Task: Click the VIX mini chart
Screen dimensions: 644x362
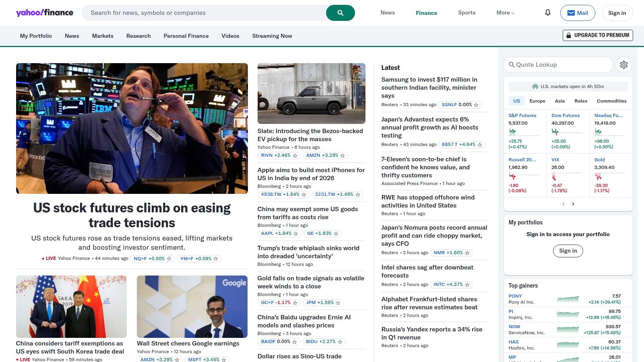Action: 567,176
